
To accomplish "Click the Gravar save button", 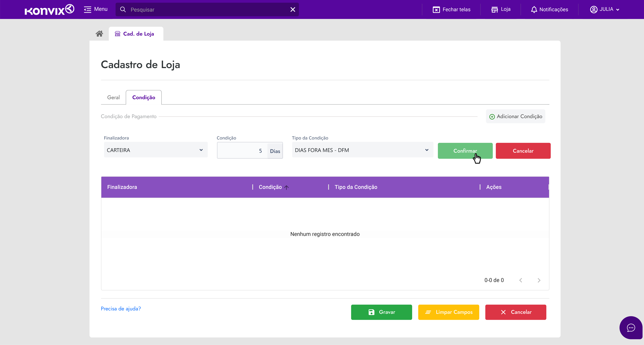I will tap(382, 312).
